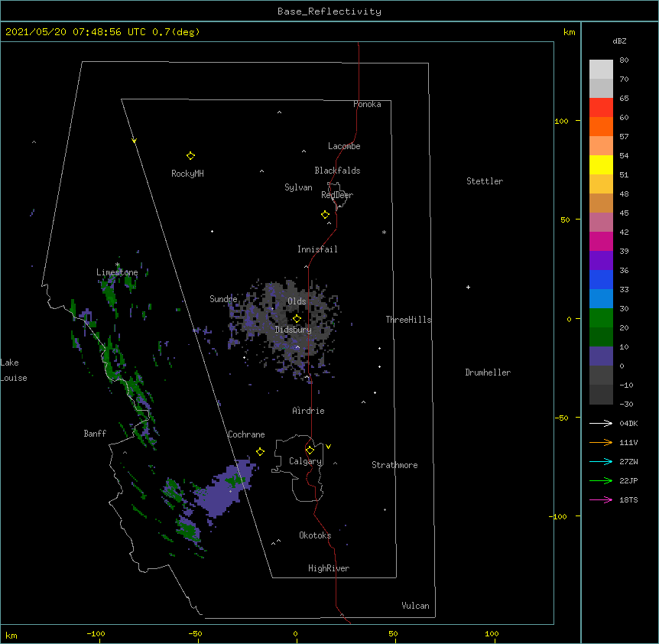This screenshot has height=644, width=659.
Task: Click the Didsbury town label
Action: tap(294, 330)
